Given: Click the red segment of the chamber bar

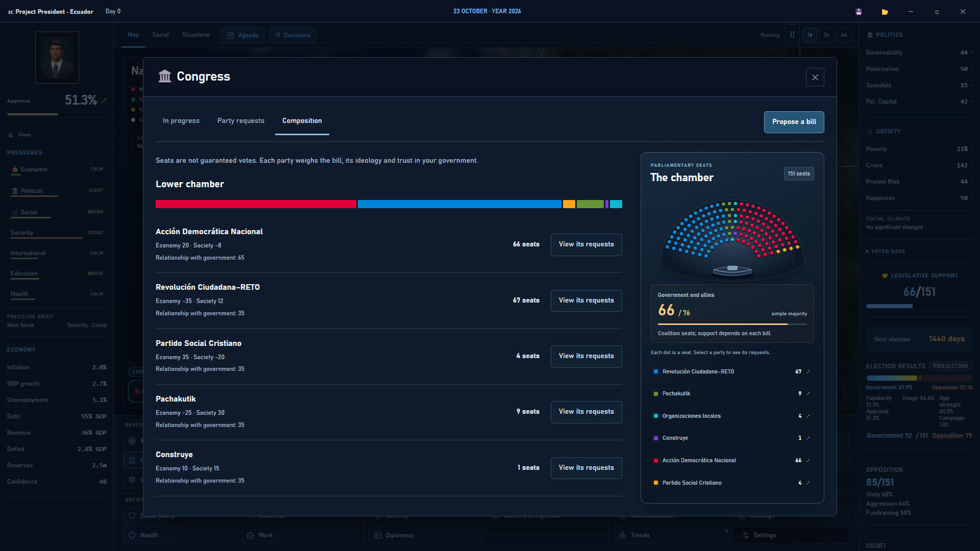Looking at the screenshot, I should point(256,204).
